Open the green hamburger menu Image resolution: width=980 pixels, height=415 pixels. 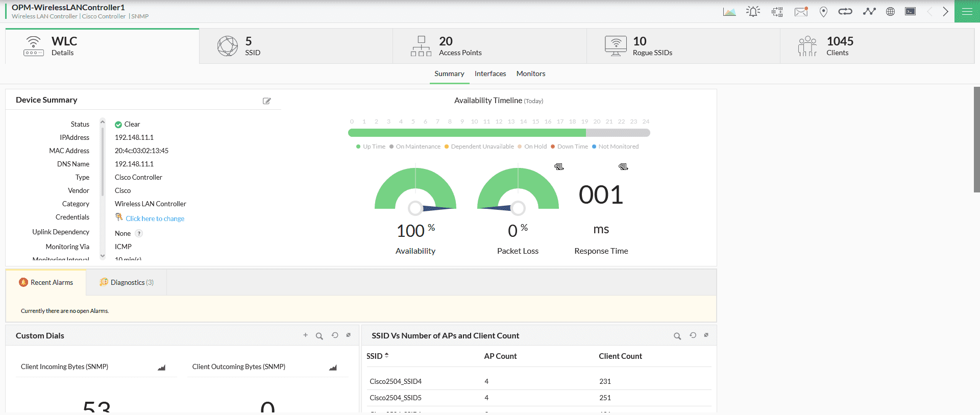(x=967, y=11)
